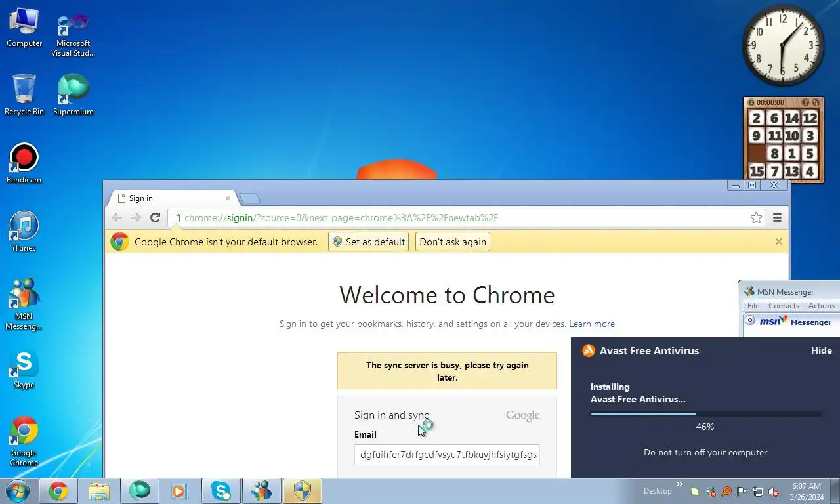Open the Chrome hamburger menu
Image resolution: width=840 pixels, height=504 pixels.
point(777,218)
